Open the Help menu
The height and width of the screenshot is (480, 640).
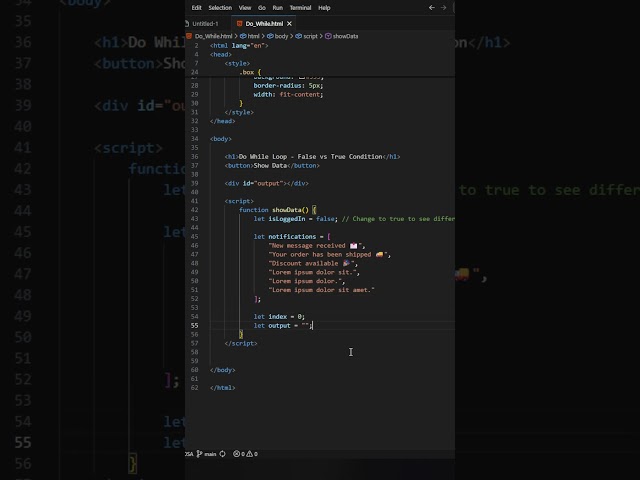pos(324,8)
